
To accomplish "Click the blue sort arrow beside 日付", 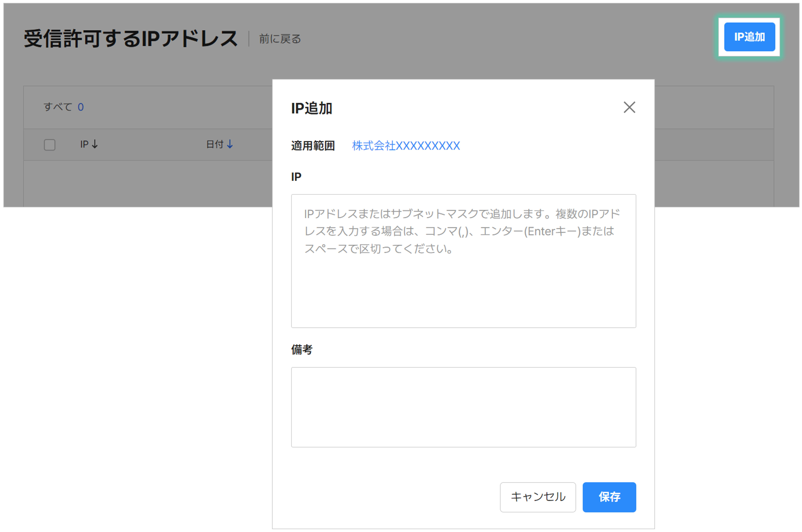I will click(x=230, y=144).
